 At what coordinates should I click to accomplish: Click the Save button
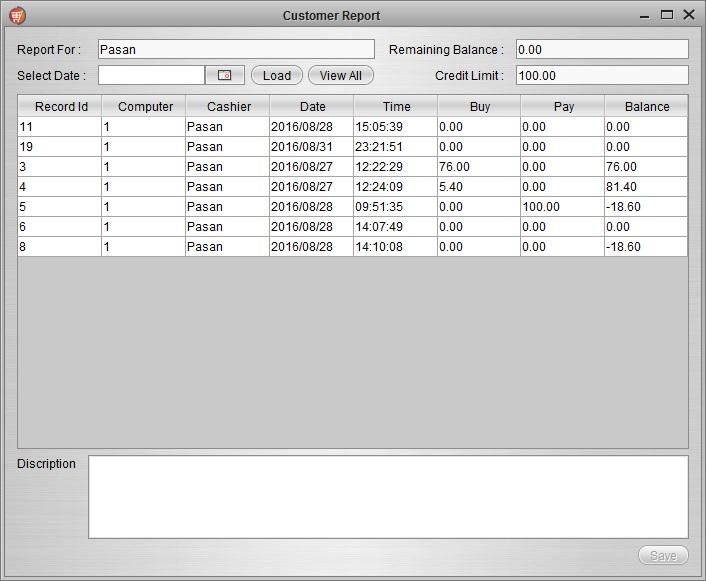coord(663,555)
